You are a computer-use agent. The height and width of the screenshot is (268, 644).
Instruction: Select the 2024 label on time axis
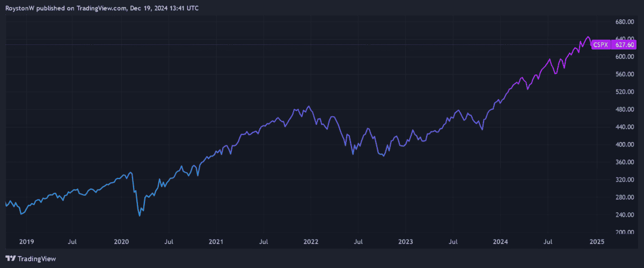pos(501,242)
